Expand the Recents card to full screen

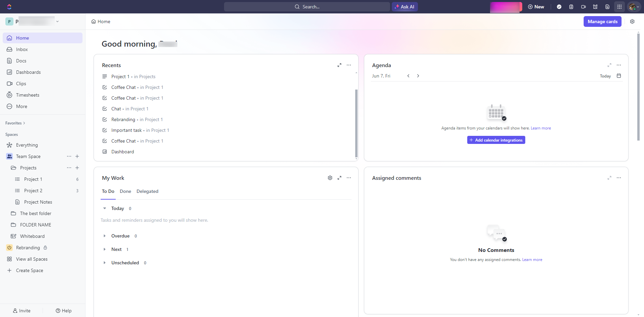[339, 65]
